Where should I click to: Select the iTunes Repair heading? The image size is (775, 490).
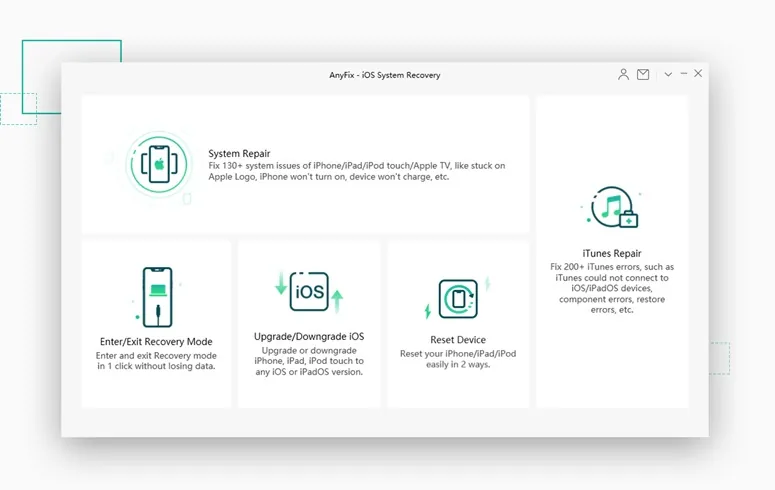pyautogui.click(x=612, y=253)
